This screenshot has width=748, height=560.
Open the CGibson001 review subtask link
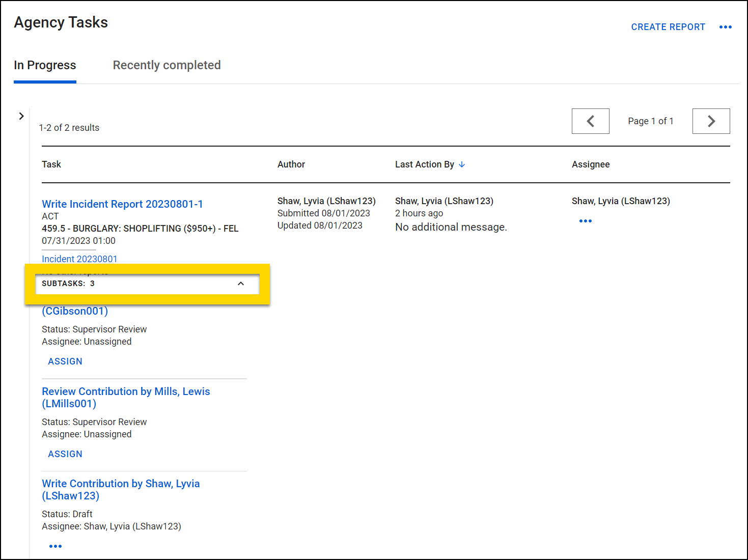click(74, 311)
